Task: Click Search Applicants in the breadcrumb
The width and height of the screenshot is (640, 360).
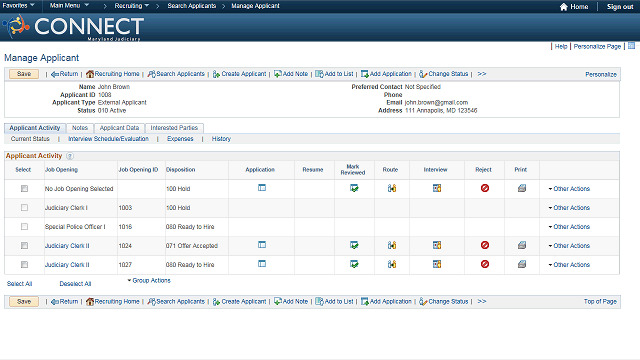Action: point(191,6)
